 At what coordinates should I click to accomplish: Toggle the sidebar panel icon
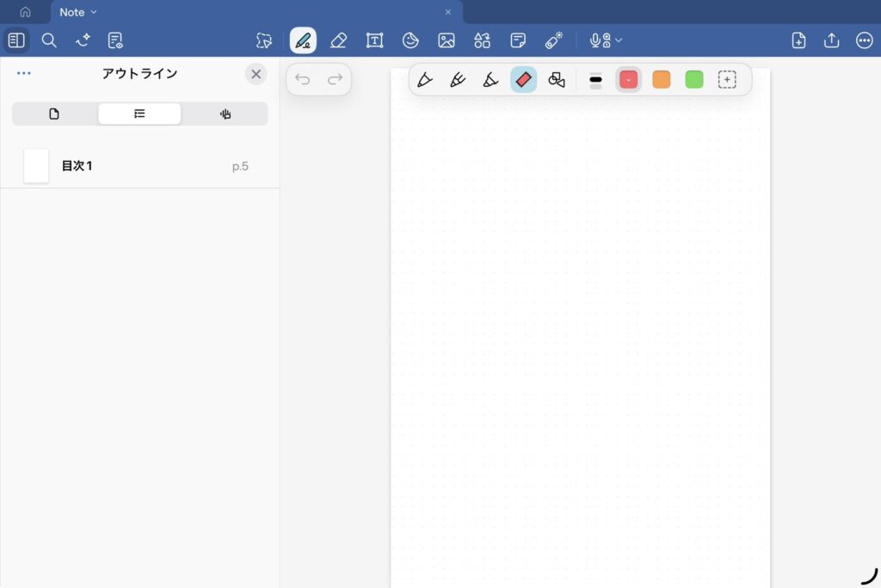15,40
